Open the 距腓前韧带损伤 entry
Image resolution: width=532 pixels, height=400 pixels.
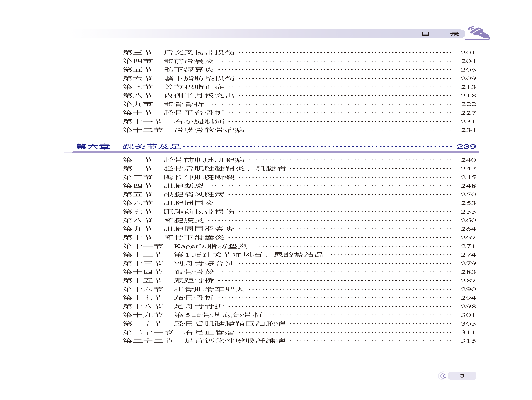click(199, 211)
